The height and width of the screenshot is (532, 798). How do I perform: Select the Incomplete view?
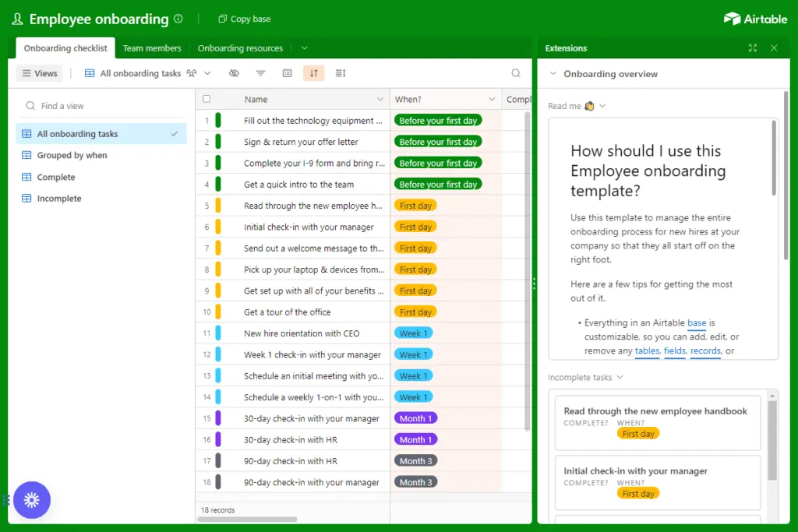(x=101, y=199)
